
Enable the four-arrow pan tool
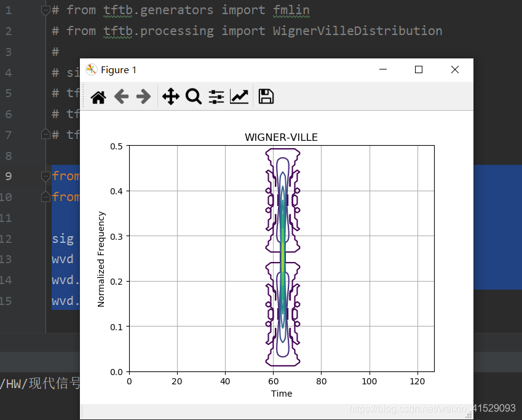point(170,97)
